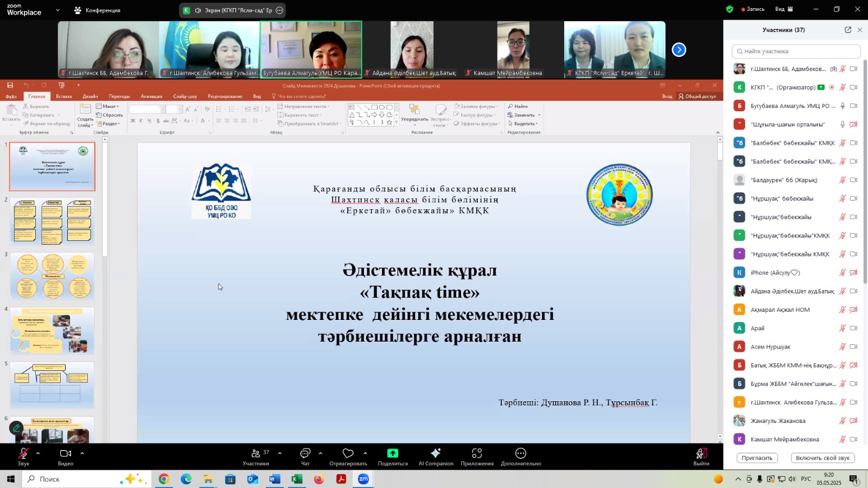Viewport: 868px width, 488px height.
Task: Open the Вид view dropdown
Action: (x=784, y=9)
